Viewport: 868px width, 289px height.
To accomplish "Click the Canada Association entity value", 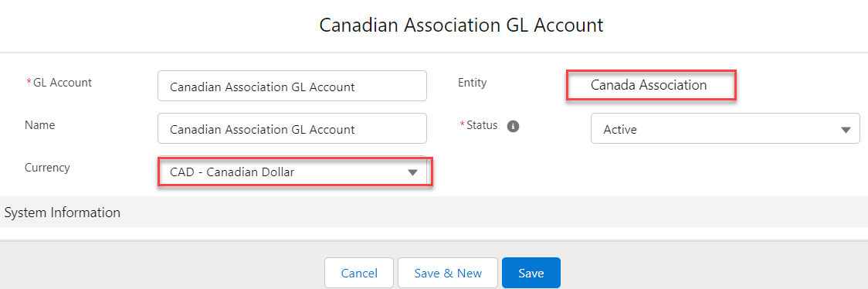I will 649,85.
